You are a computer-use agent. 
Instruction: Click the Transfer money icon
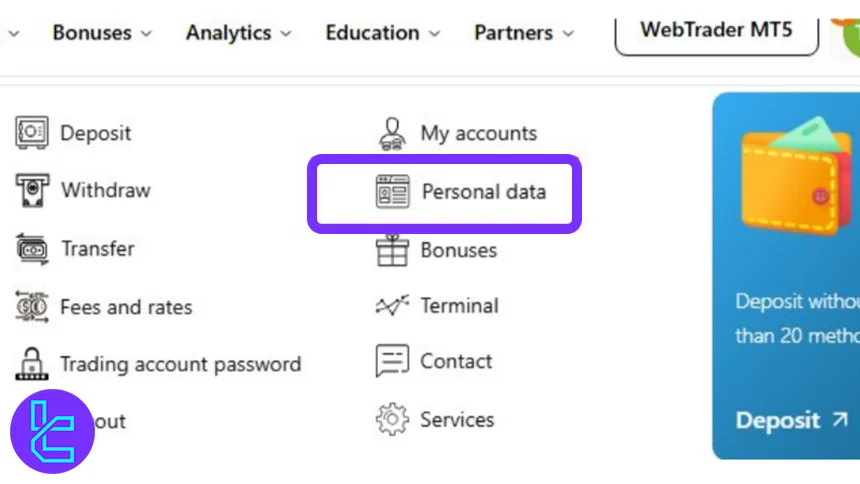(32, 248)
